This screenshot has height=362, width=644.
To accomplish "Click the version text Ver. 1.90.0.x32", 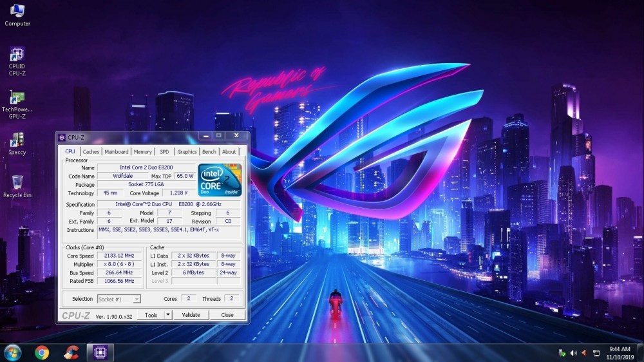I will click(114, 316).
